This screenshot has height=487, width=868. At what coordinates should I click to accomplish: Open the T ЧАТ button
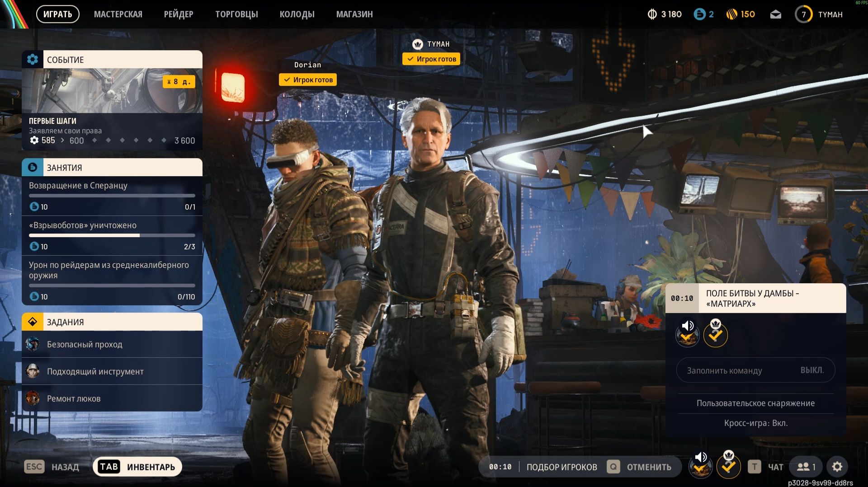pyautogui.click(x=765, y=467)
